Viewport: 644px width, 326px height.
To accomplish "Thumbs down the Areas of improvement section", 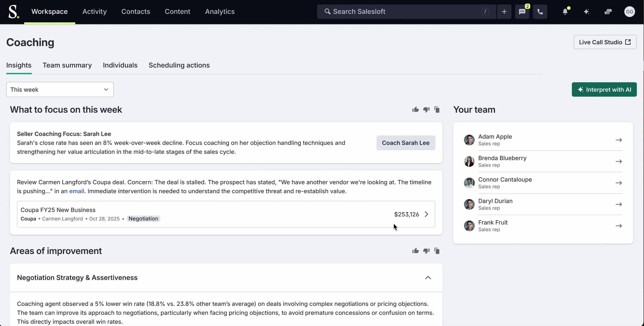I will [426, 251].
